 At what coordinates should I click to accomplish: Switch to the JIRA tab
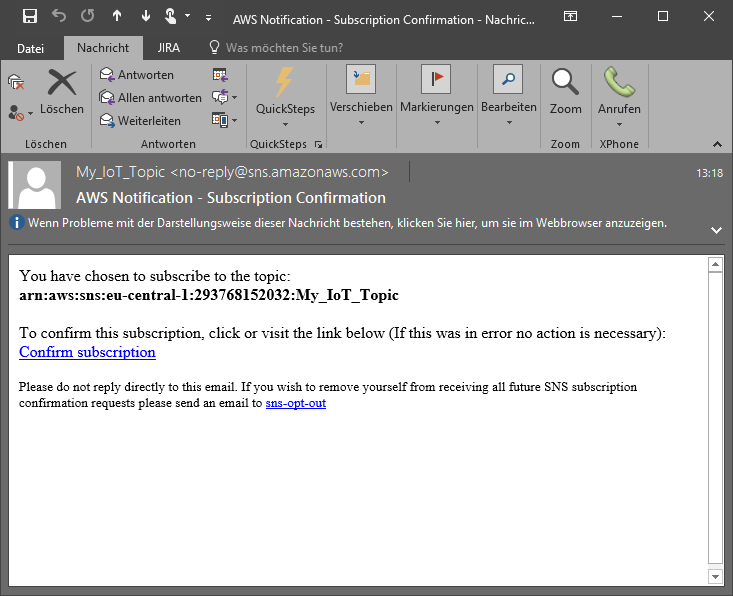(x=169, y=48)
